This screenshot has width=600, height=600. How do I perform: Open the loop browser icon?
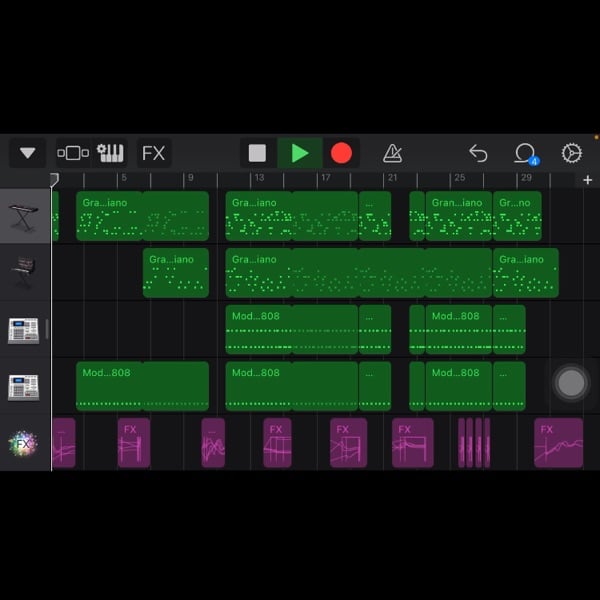(x=525, y=153)
